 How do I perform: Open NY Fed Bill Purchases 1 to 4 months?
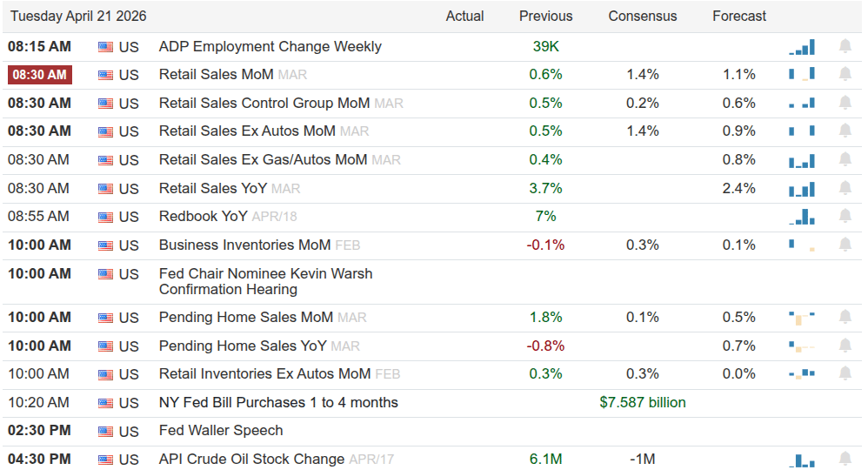(x=278, y=402)
